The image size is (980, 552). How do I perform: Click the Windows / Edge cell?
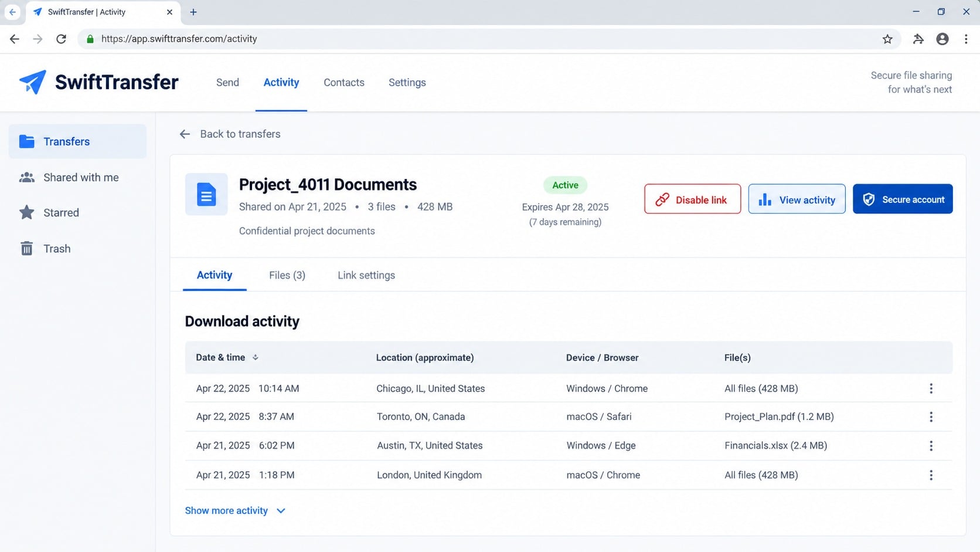tap(601, 446)
